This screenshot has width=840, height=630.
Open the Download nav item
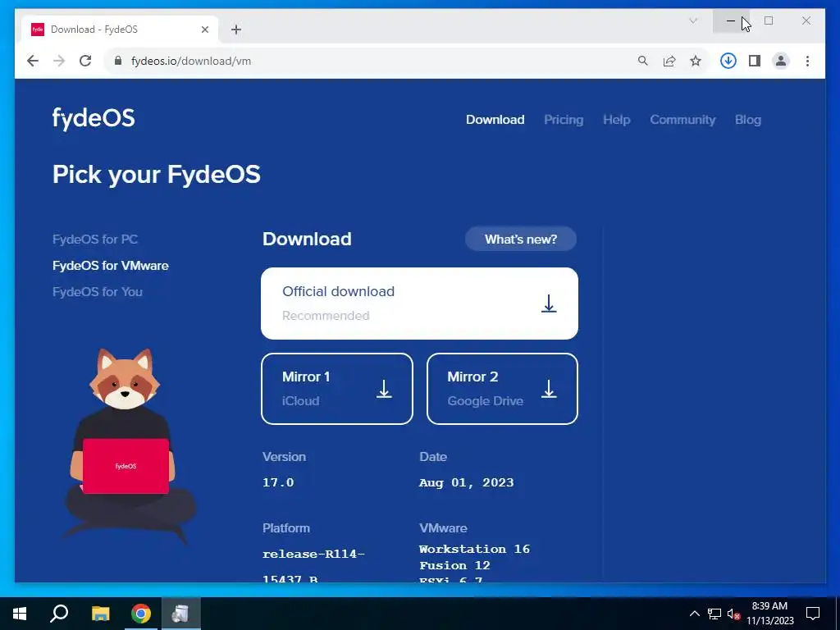[x=495, y=120]
